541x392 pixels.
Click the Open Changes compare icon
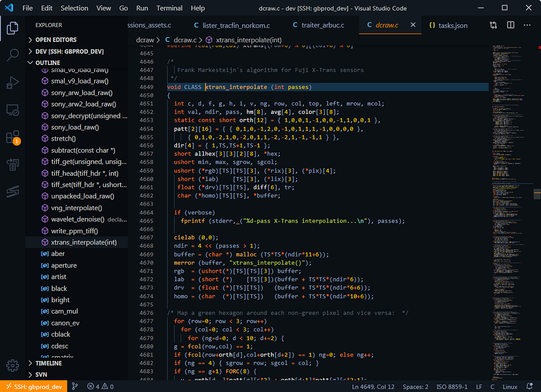point(493,25)
